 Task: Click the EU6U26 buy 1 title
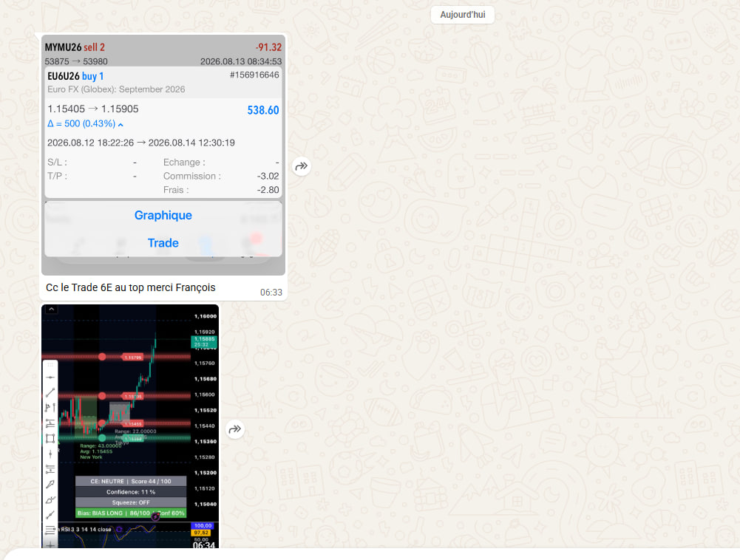[75, 76]
